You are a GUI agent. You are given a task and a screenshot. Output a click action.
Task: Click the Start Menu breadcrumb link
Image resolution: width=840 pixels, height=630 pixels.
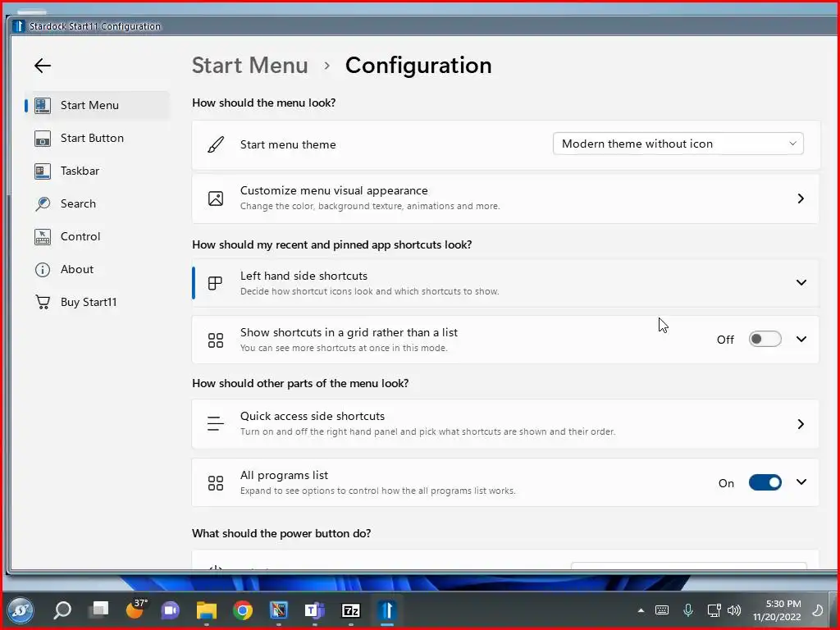pyautogui.click(x=249, y=66)
